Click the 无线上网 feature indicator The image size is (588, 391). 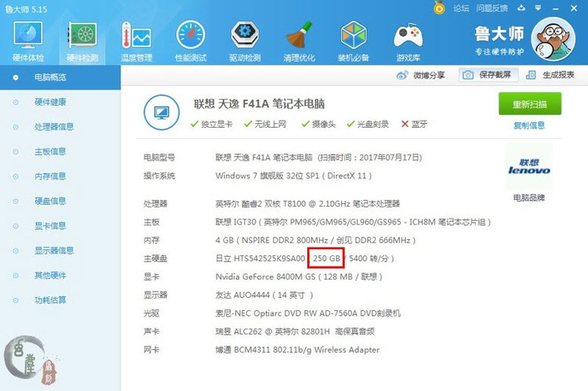click(265, 124)
